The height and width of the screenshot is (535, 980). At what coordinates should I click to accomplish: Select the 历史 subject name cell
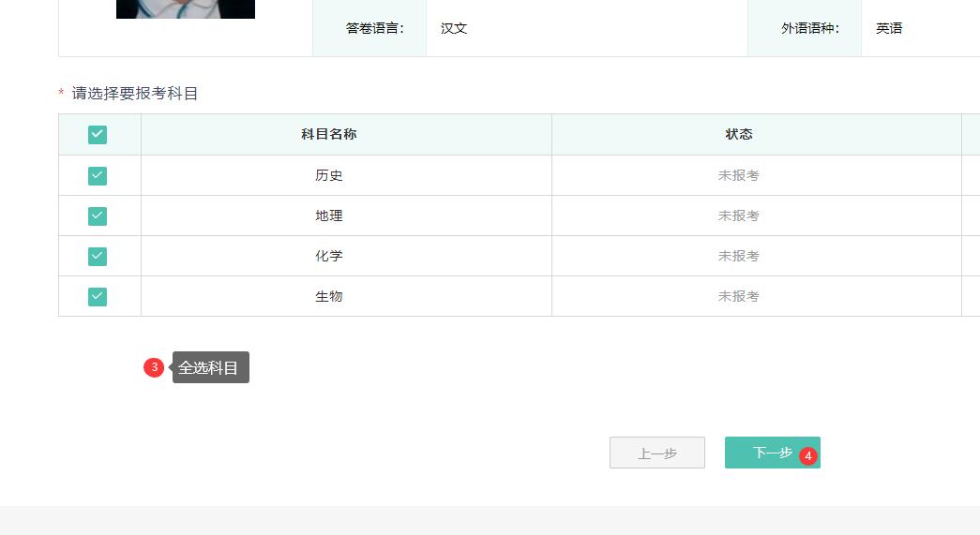pos(328,176)
